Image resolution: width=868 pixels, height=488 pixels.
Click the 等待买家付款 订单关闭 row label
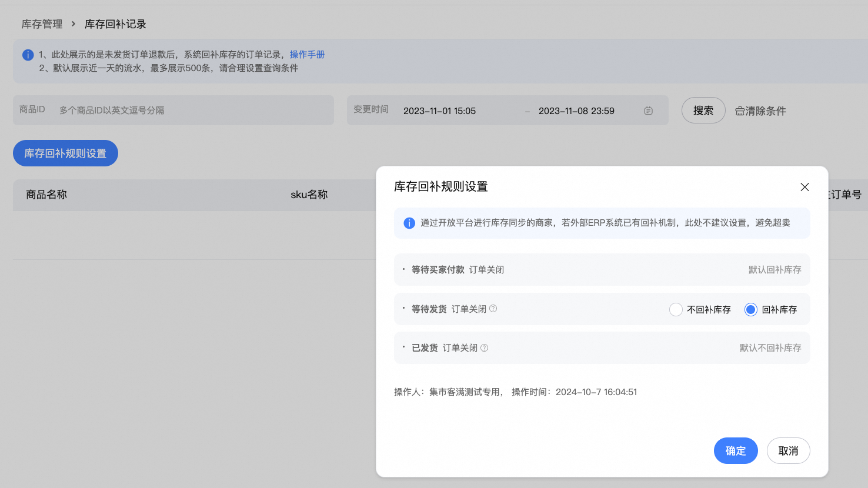click(458, 270)
